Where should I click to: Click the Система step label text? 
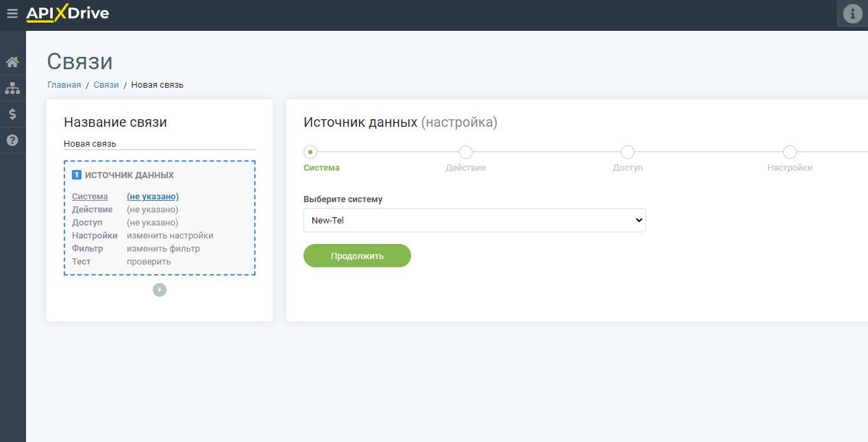point(321,168)
